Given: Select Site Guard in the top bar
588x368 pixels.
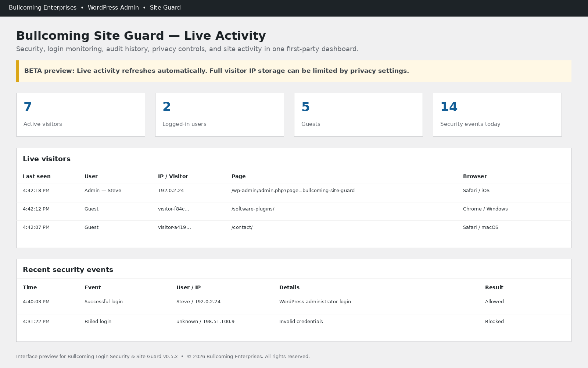Looking at the screenshot, I should [165, 8].
